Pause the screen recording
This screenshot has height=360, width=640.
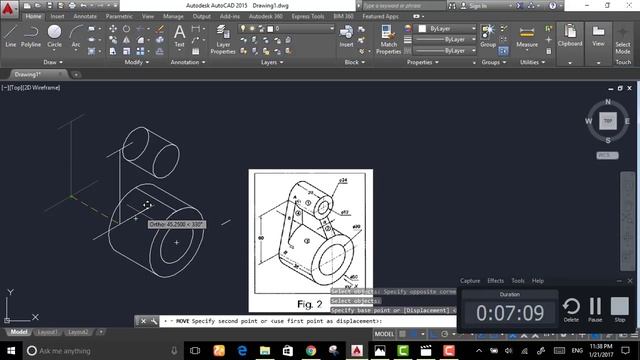pos(595,309)
